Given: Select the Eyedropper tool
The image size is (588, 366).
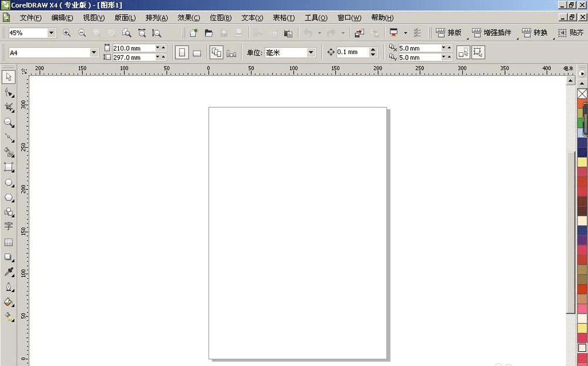Looking at the screenshot, I should pyautogui.click(x=9, y=272).
